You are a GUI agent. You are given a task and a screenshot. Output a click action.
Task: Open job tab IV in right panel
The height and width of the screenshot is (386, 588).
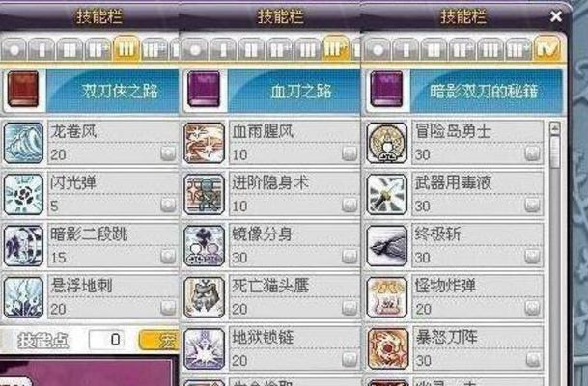[546, 49]
